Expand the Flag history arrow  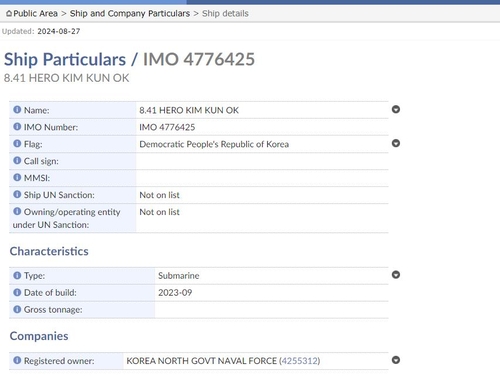(396, 143)
